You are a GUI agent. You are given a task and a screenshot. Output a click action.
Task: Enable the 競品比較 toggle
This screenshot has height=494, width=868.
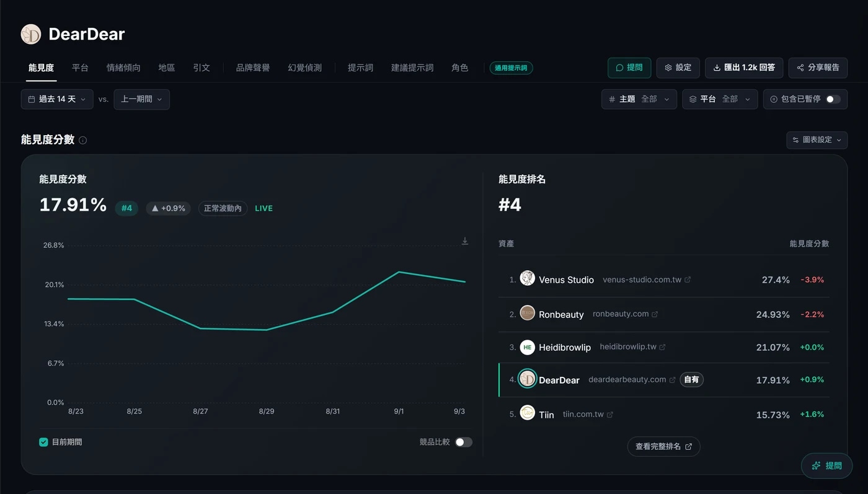[x=464, y=442]
